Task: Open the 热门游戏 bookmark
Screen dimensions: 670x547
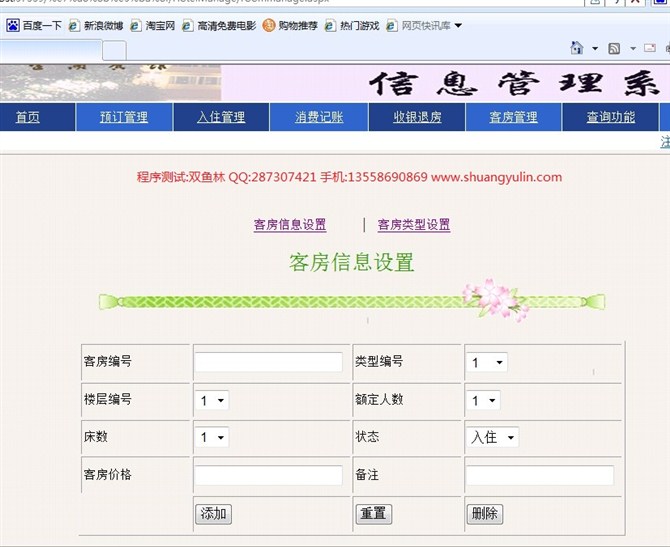Action: coord(352,25)
